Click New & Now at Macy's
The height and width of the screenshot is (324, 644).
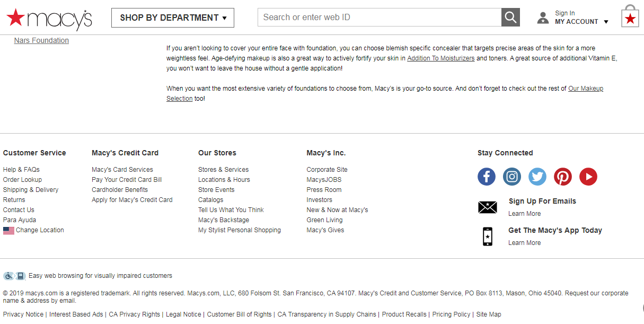(x=337, y=210)
